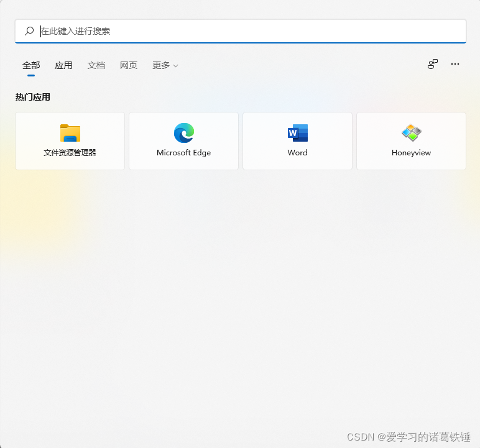
Task: Click the account/people icon near the ellipsis
Action: click(433, 64)
